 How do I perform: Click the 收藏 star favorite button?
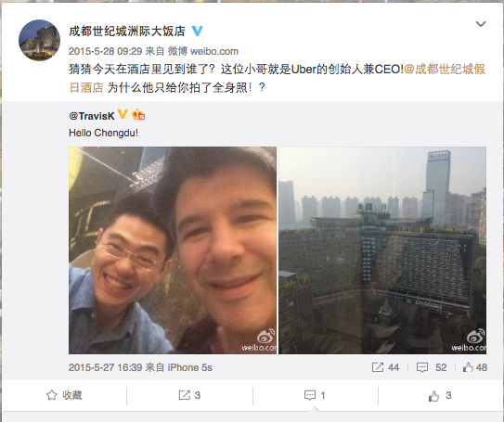point(64,395)
